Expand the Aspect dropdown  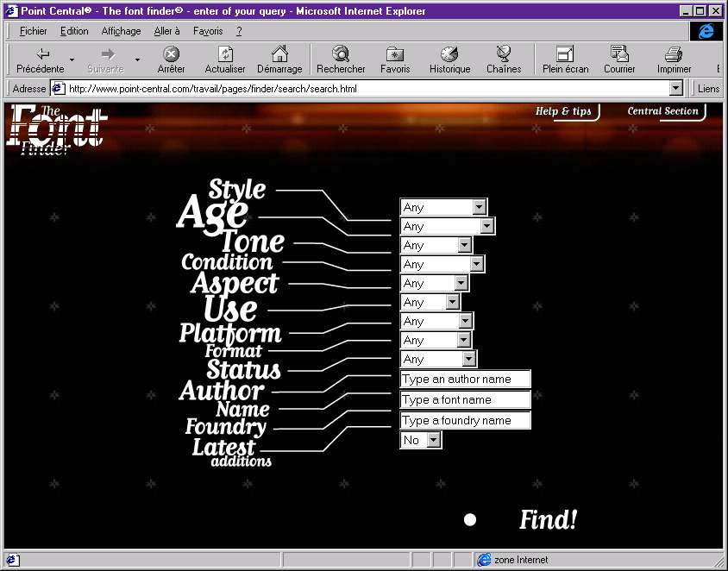(435, 283)
